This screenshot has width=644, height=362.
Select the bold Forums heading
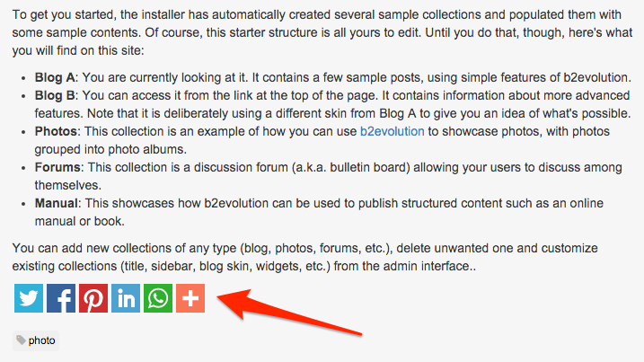57,167
